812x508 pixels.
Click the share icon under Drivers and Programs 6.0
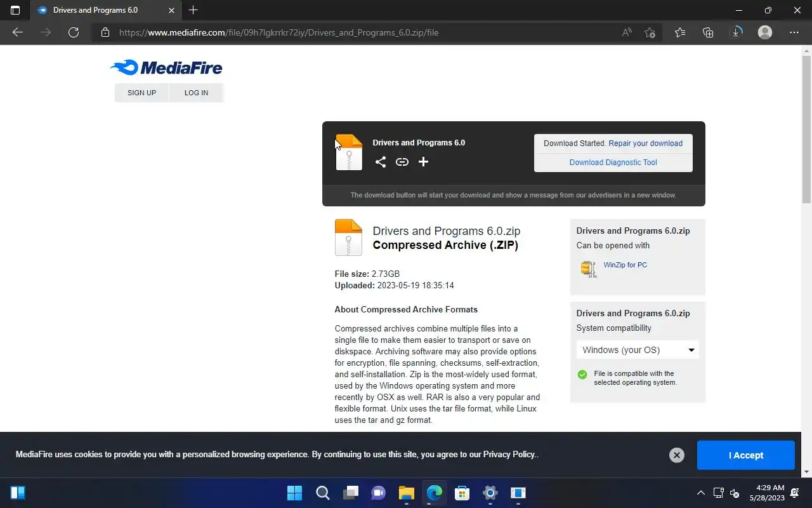[380, 162]
